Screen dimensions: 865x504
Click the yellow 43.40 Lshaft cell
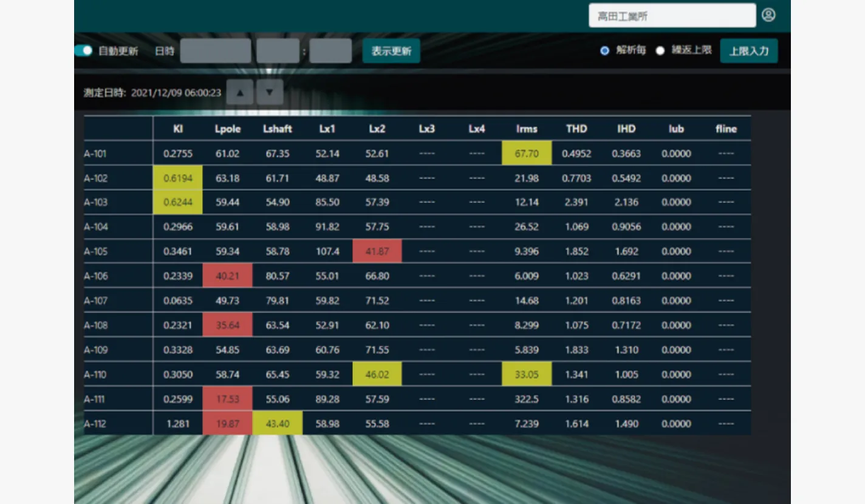[x=278, y=424]
